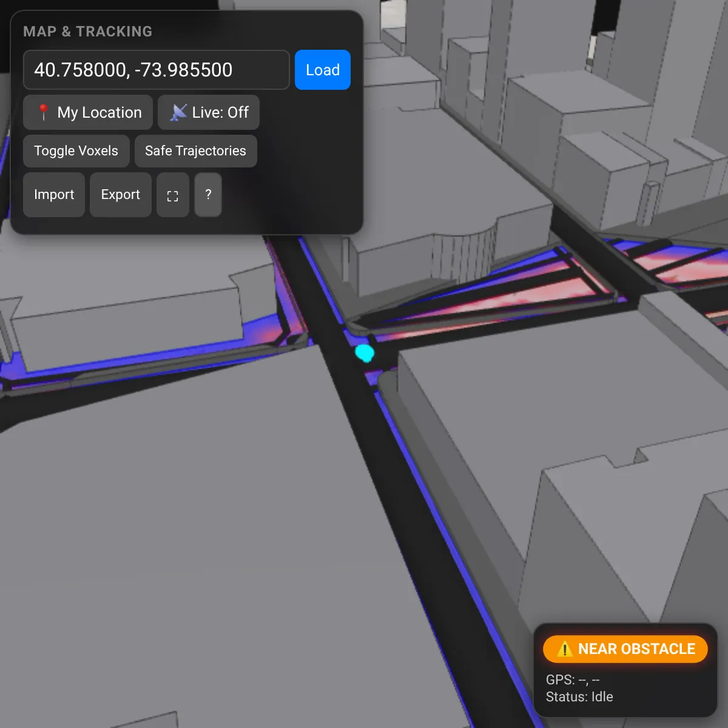Click the My Location pin button
The height and width of the screenshot is (728, 728).
click(88, 112)
